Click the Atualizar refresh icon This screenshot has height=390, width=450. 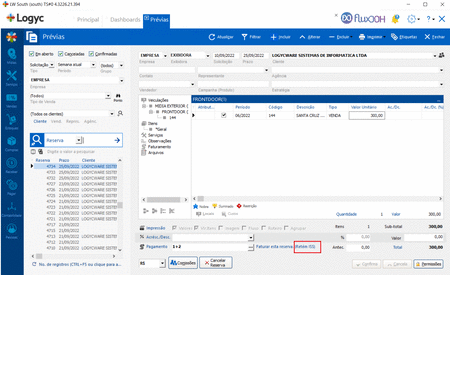(x=212, y=37)
